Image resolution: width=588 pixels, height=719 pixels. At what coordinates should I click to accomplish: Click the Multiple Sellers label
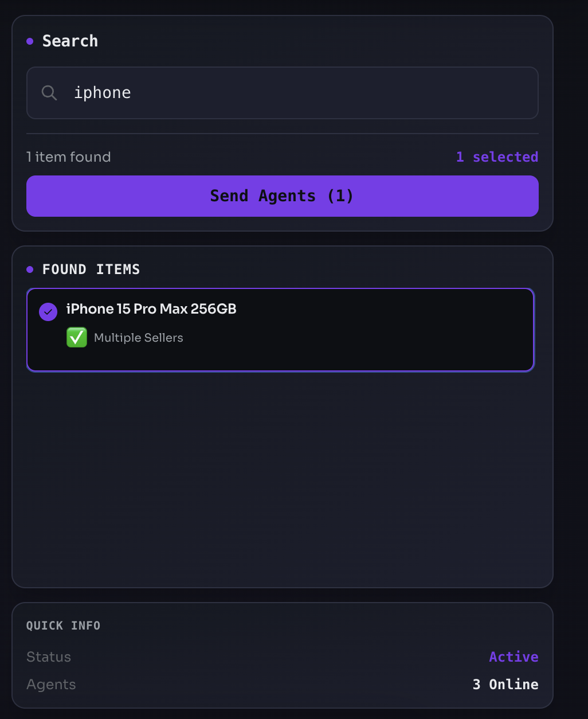pyautogui.click(x=139, y=338)
